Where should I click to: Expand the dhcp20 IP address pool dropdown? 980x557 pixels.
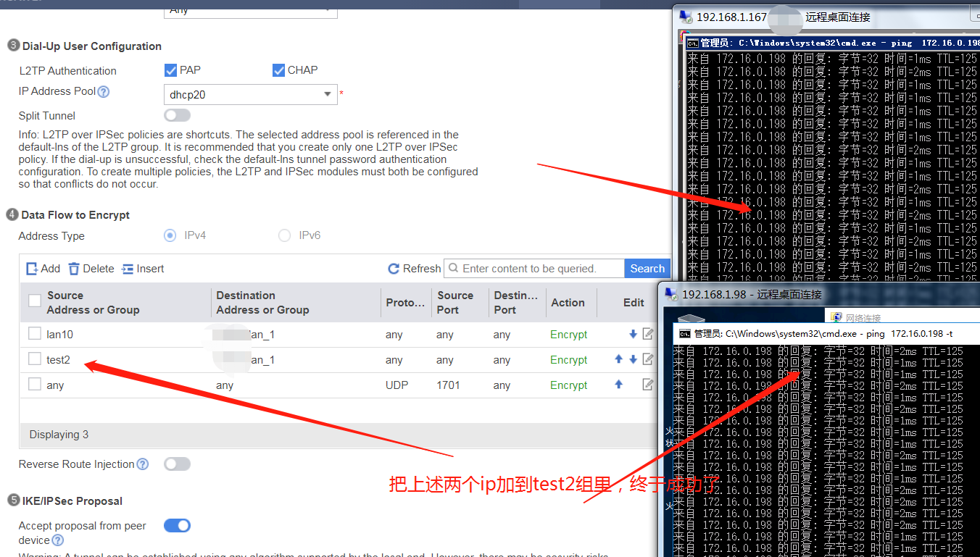[326, 94]
